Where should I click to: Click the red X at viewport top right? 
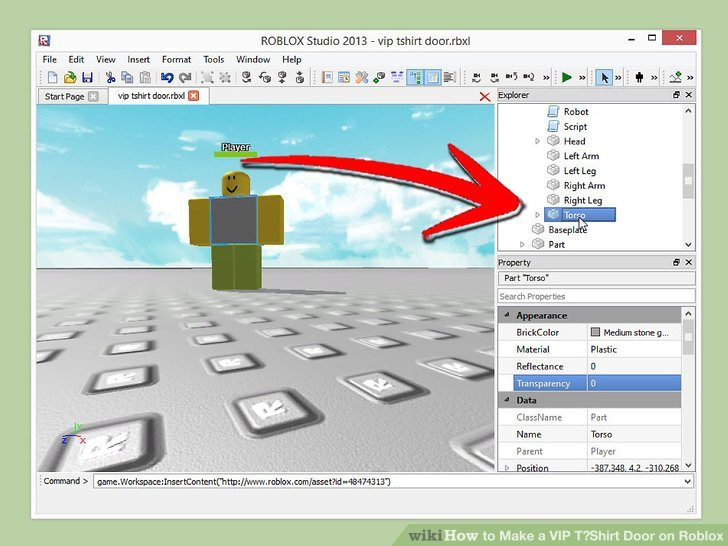point(485,97)
